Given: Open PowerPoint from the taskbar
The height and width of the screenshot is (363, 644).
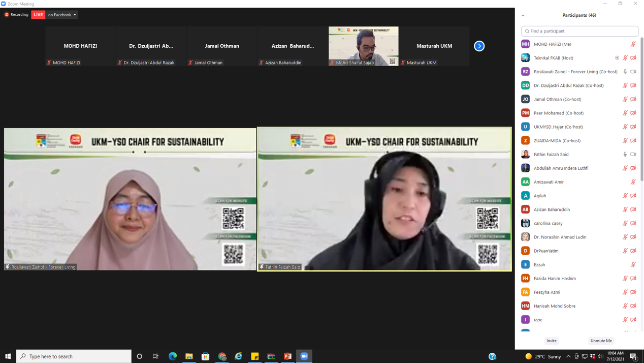Looking at the screenshot, I should pos(287,356).
